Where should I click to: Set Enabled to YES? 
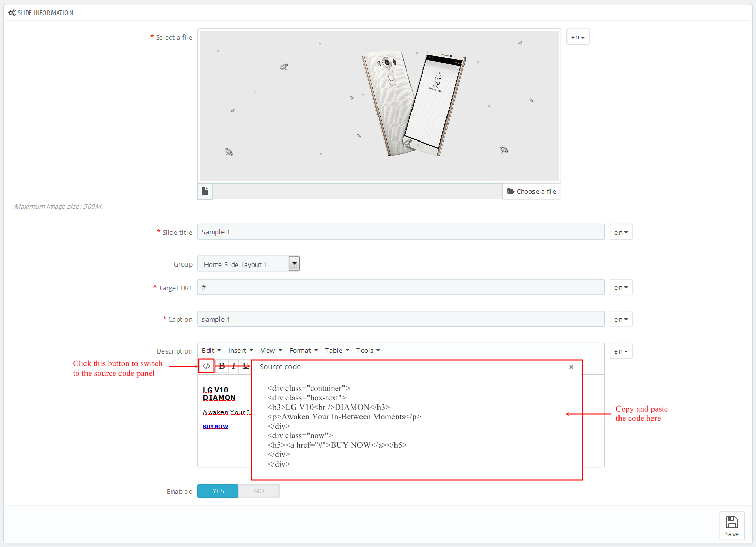(218, 491)
